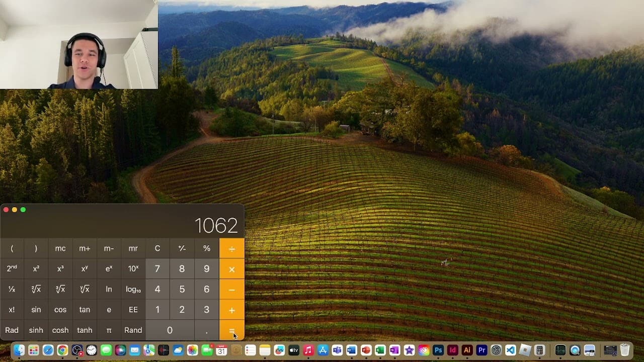644x362 pixels.
Task: Open the Mail app in the Dock
Action: pos(134,350)
